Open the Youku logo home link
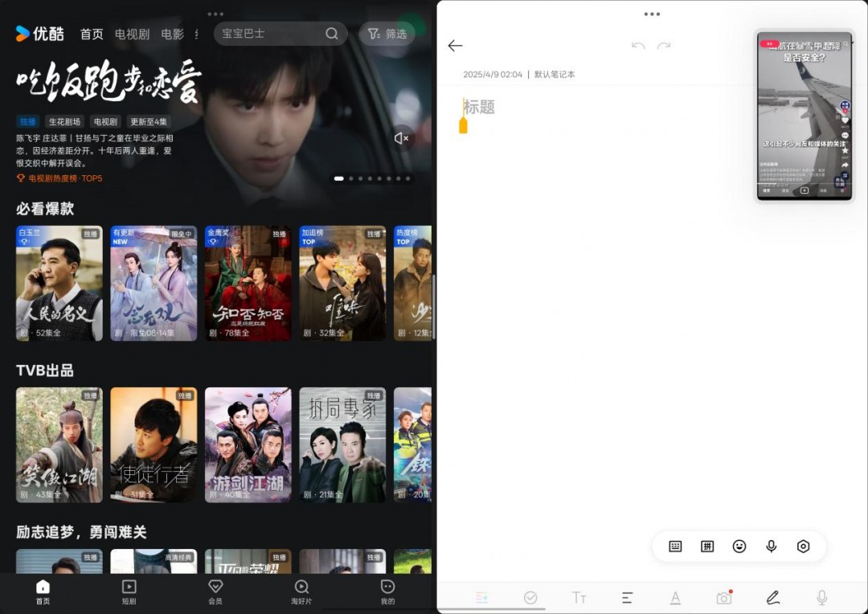Image resolution: width=868 pixels, height=614 pixels. pyautogui.click(x=40, y=34)
